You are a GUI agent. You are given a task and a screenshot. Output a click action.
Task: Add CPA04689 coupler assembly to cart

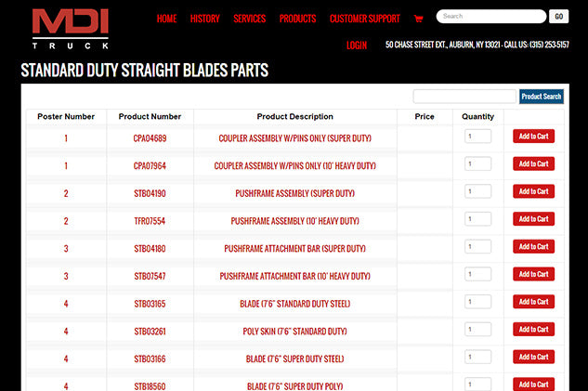tap(533, 137)
